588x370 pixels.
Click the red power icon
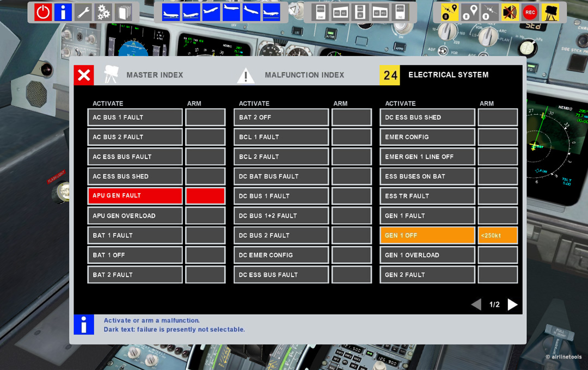43,12
